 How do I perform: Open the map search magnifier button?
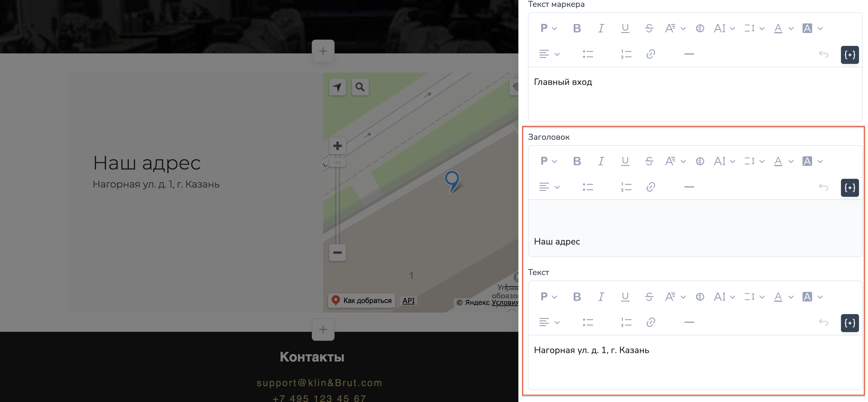360,87
